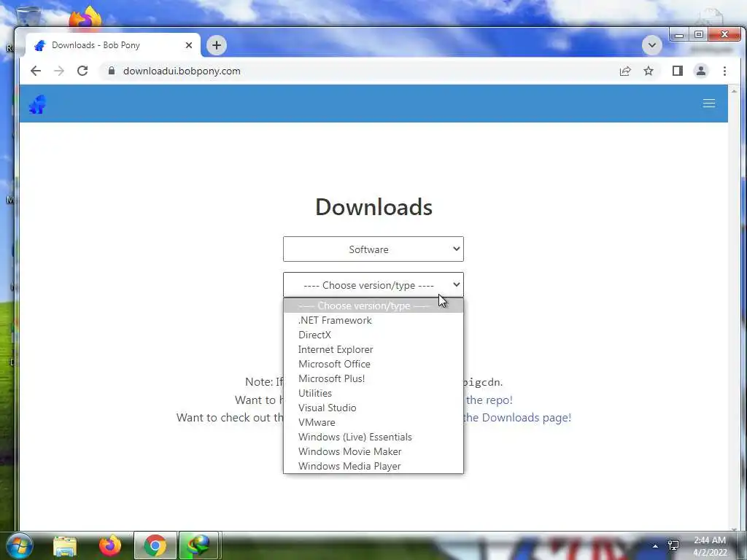Open the clock showing 2:44 AM
Viewport: 747px width, 560px height.
pos(710,546)
